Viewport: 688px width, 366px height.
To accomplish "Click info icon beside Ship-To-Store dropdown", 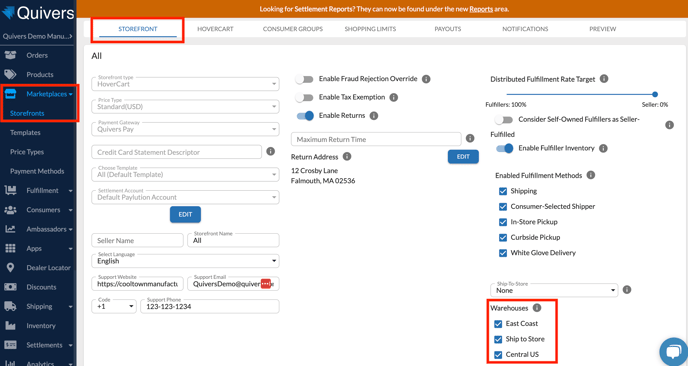I will pyautogui.click(x=627, y=290).
